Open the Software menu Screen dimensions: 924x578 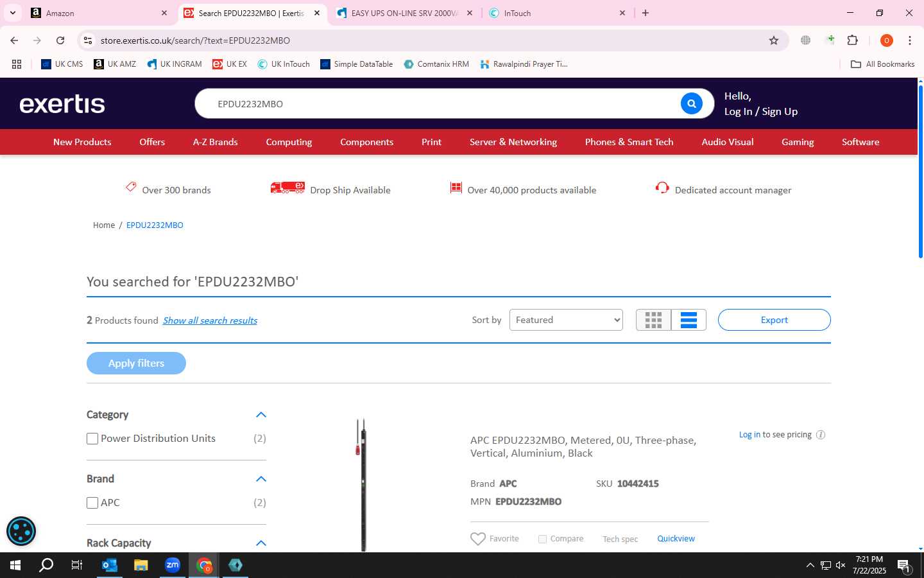(860, 142)
